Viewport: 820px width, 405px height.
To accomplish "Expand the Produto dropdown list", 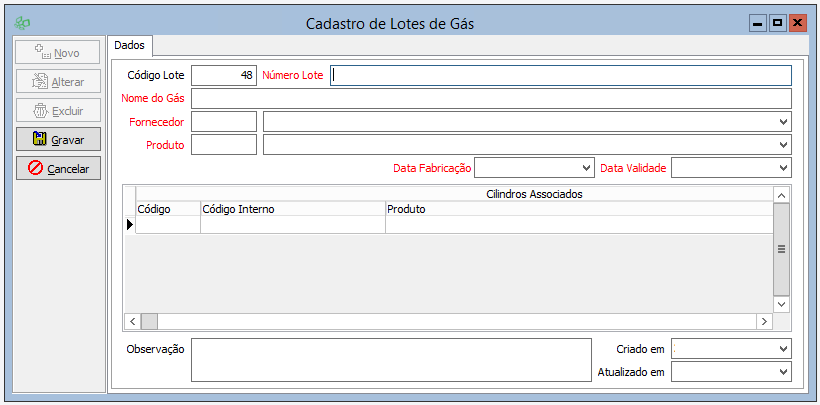I will tap(782, 145).
